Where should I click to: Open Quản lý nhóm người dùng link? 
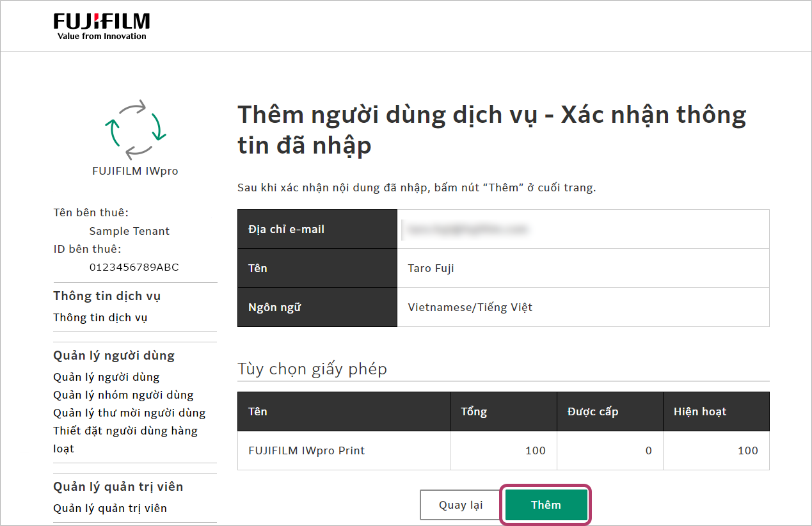click(123, 395)
